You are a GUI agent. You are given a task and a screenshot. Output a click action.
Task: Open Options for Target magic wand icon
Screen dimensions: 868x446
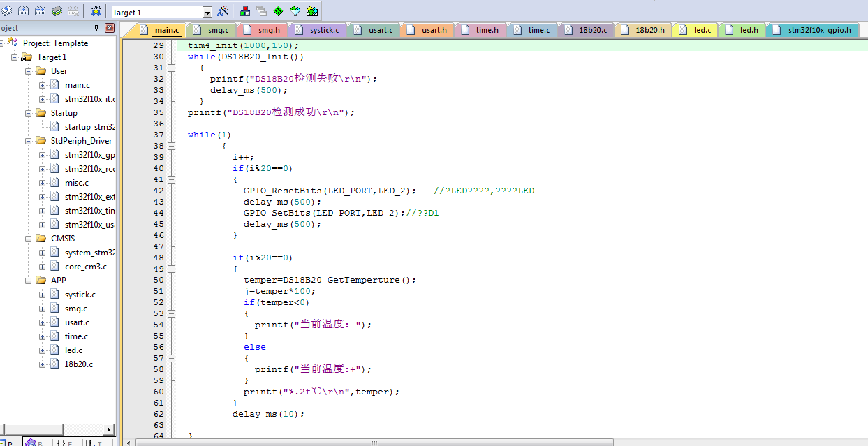[x=223, y=11]
